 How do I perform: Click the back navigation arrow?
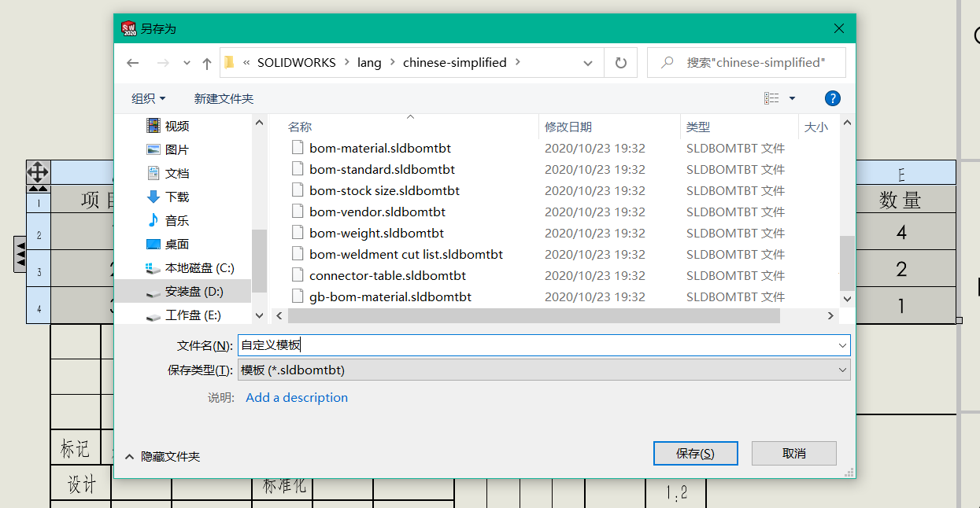click(x=132, y=62)
